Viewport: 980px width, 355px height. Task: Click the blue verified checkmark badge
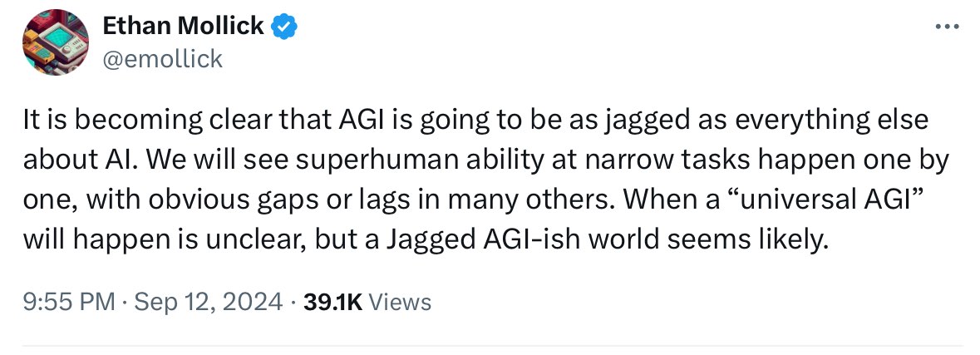point(285,27)
